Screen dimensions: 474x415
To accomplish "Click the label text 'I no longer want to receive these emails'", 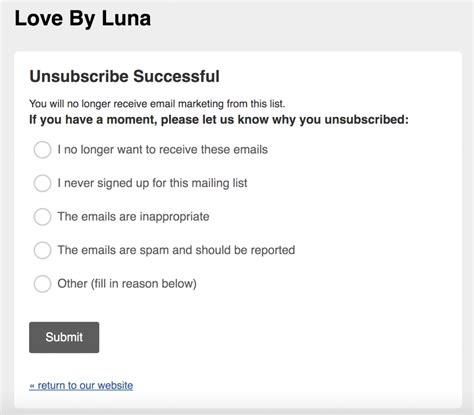I will [x=163, y=150].
